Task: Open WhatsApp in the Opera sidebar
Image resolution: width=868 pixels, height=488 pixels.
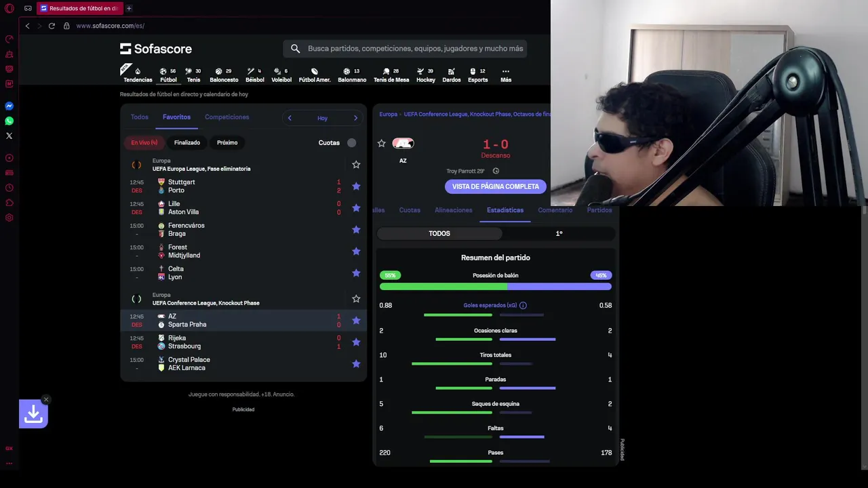Action: tap(9, 121)
